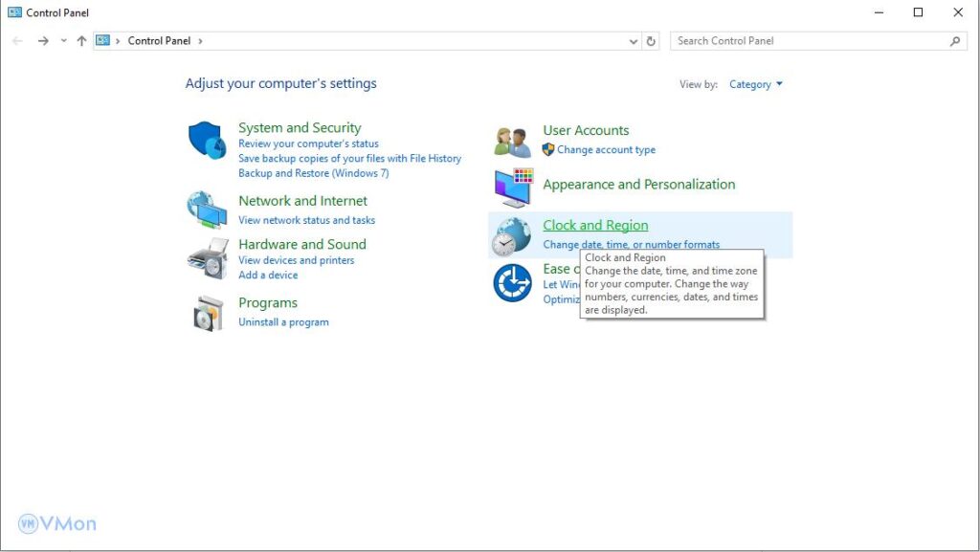Screen dimensions: 980x552
Task: Click the Appearance and Personalization monitor icon
Action: 512,188
